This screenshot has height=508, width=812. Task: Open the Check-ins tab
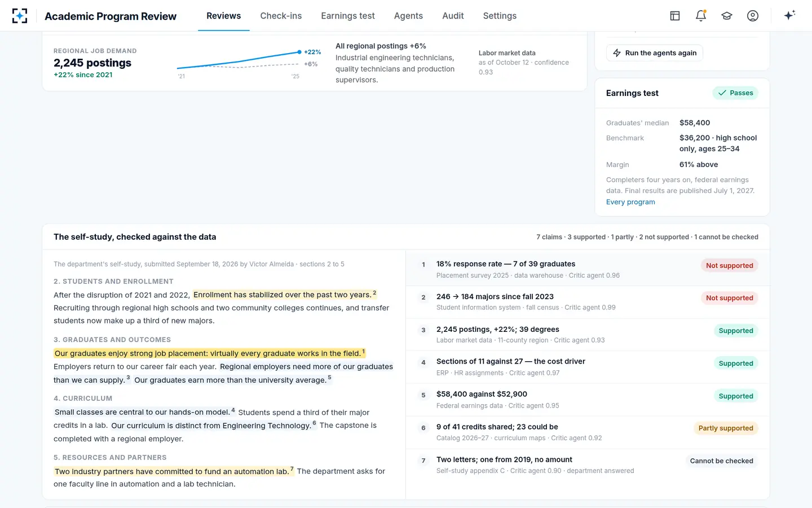281,16
